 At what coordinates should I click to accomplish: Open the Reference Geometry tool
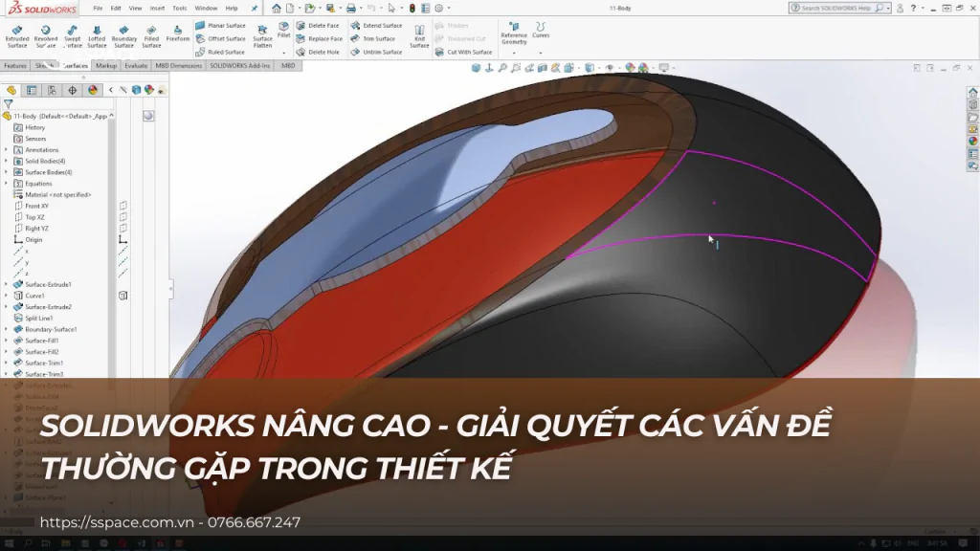pos(514,33)
